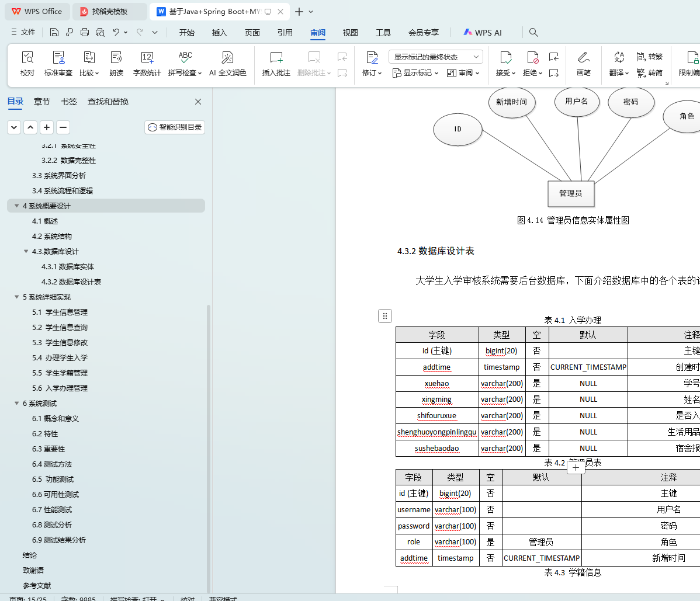Image resolution: width=700 pixels, height=601 pixels.
Task: Jump to 结论 heading
Action: pos(29,555)
